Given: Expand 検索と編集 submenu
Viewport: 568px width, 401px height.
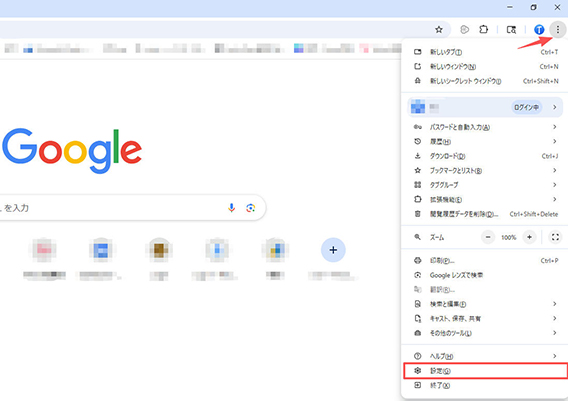Looking at the screenshot, I should tap(484, 304).
